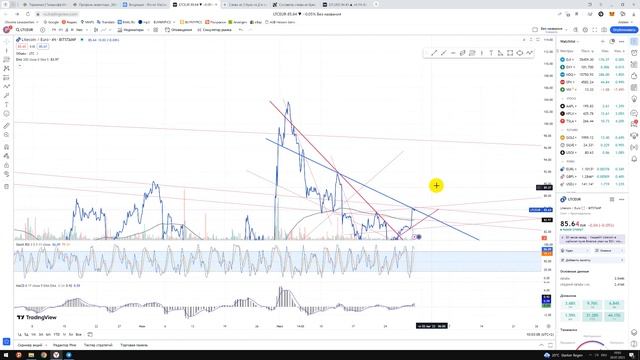Open the symbol search LTCEUR field
The height and width of the screenshot is (360, 640).
24,30
